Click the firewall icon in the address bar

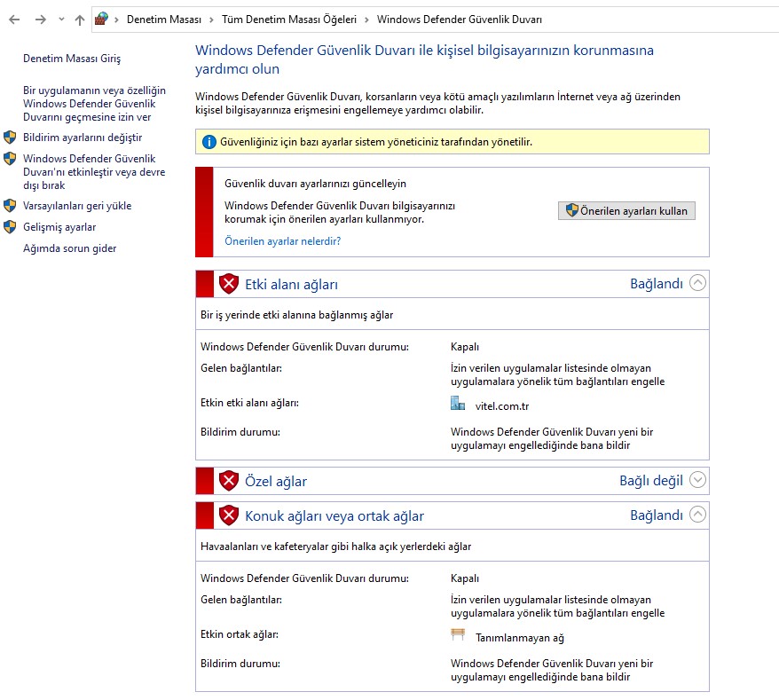click(101, 19)
